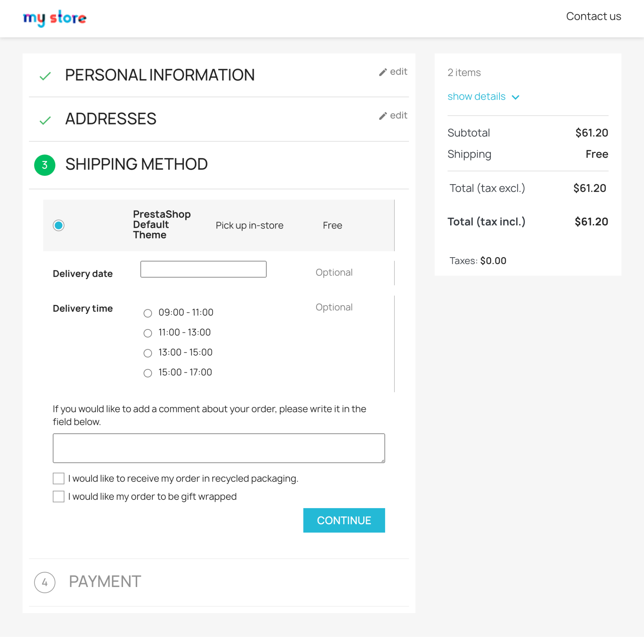Viewport: 644px width, 644px height.
Task: Click pencil edit icon for Addresses
Action: coord(383,116)
